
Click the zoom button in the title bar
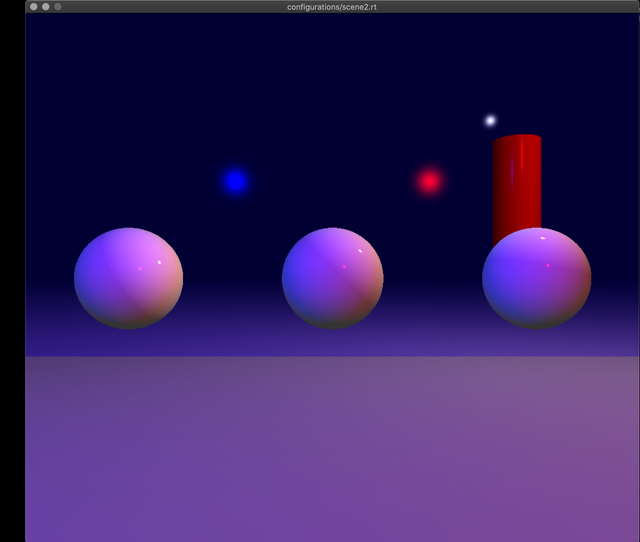click(58, 7)
